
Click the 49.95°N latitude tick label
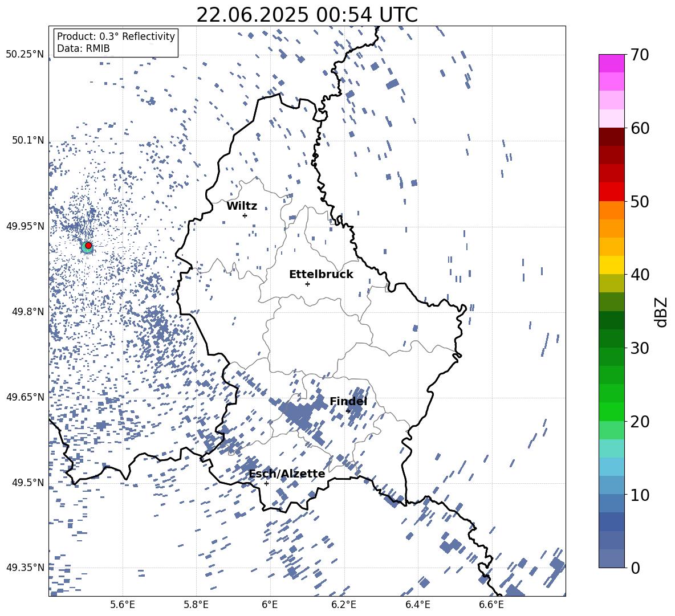tap(25, 226)
